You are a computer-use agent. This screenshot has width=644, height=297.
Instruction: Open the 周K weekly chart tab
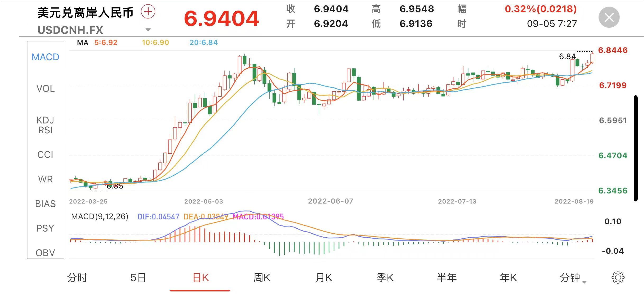(262, 278)
